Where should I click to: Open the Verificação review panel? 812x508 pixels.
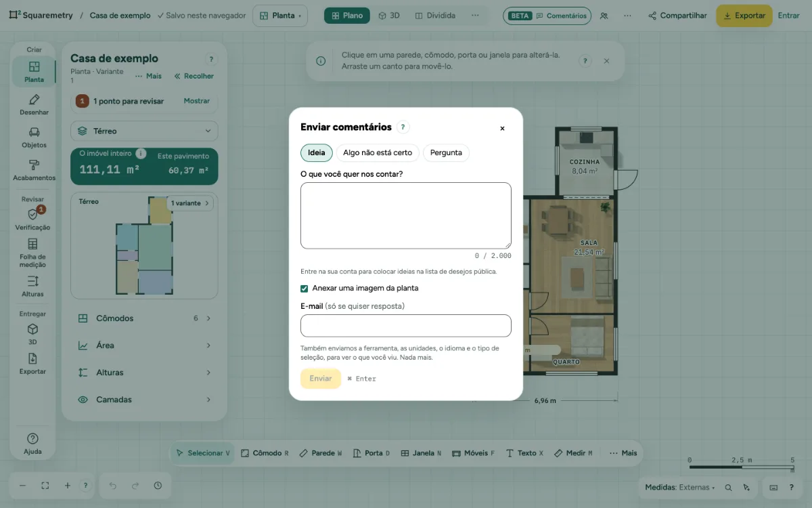click(32, 219)
